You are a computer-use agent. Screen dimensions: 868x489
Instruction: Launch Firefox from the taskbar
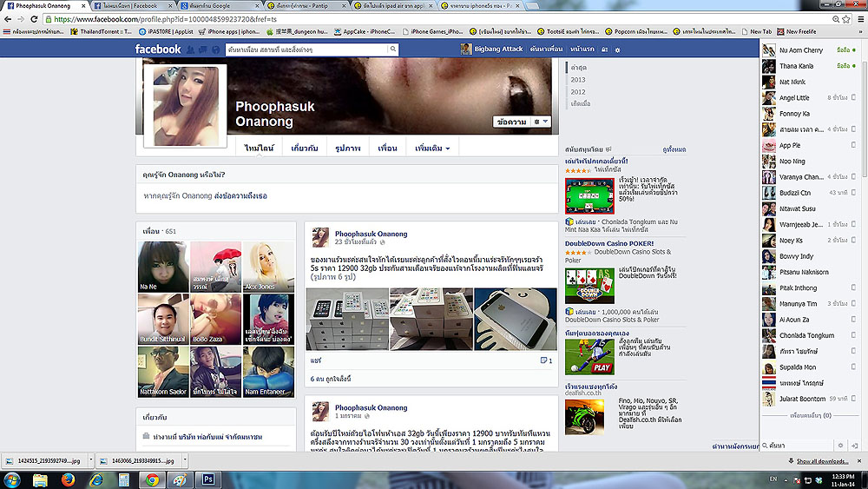pyautogui.click(x=68, y=479)
